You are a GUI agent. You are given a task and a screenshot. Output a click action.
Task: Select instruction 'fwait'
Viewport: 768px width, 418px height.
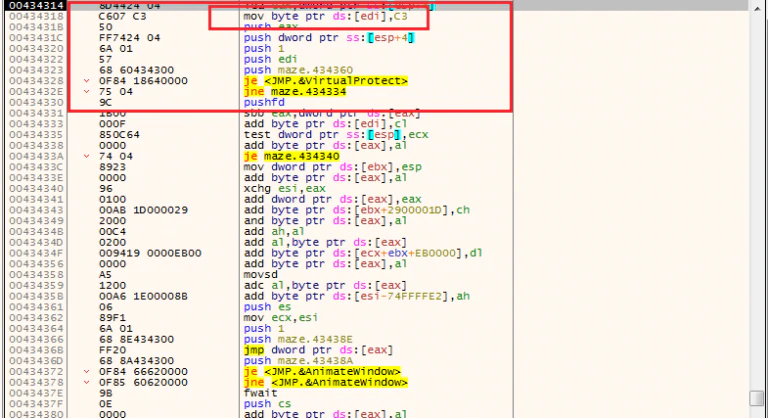(261, 393)
